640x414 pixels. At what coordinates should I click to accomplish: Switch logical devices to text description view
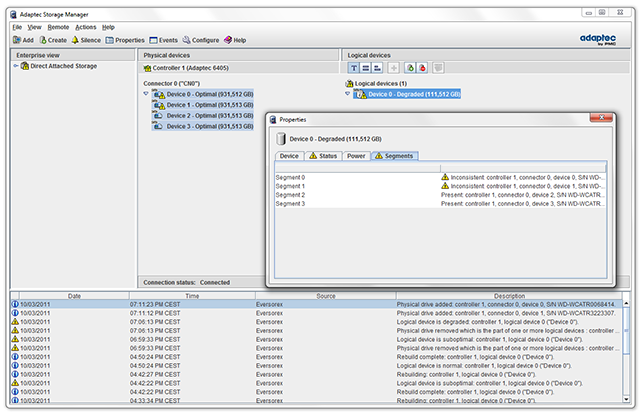coord(353,68)
